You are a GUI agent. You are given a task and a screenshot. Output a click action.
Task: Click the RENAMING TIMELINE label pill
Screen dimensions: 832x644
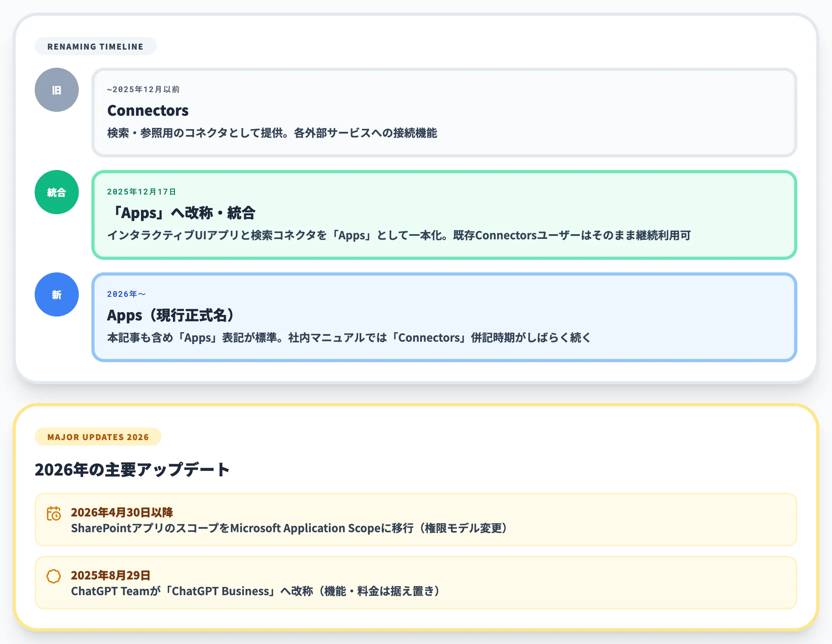pos(95,46)
